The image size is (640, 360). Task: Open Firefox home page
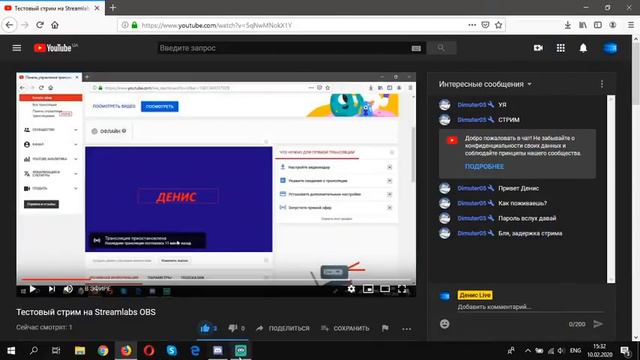coord(55,25)
